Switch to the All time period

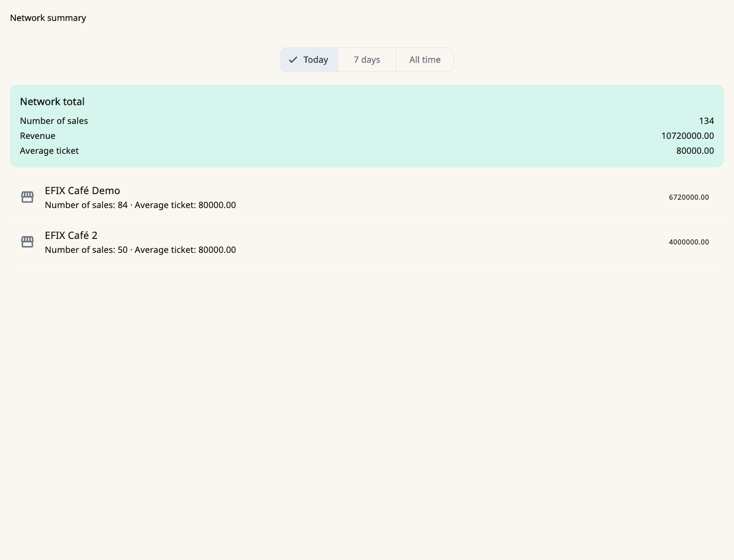tap(425, 60)
